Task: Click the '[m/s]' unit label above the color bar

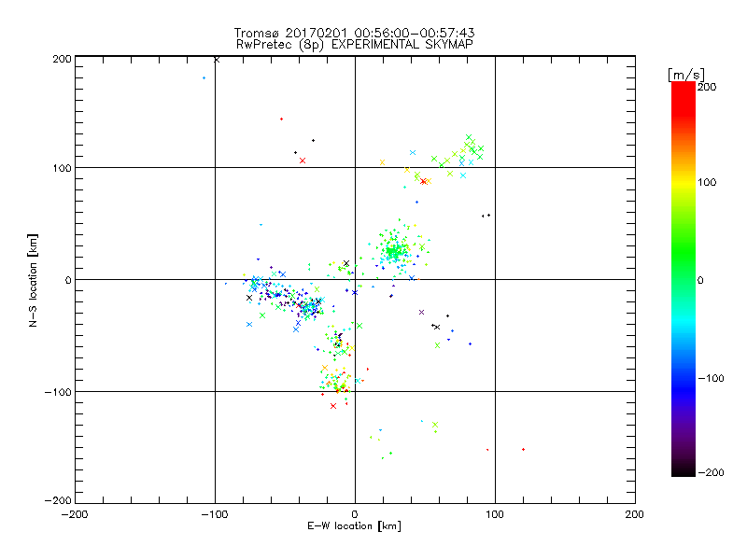Action: pos(685,75)
